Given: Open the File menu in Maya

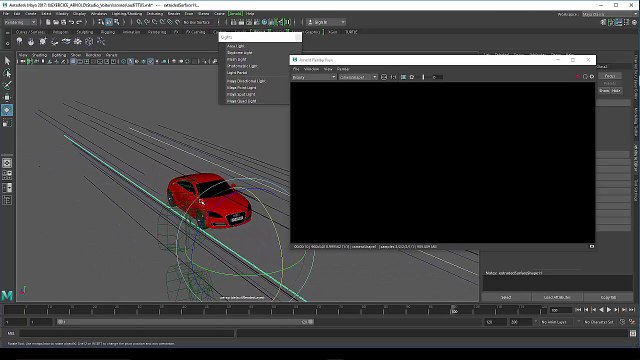Looking at the screenshot, I should click(x=6, y=13).
